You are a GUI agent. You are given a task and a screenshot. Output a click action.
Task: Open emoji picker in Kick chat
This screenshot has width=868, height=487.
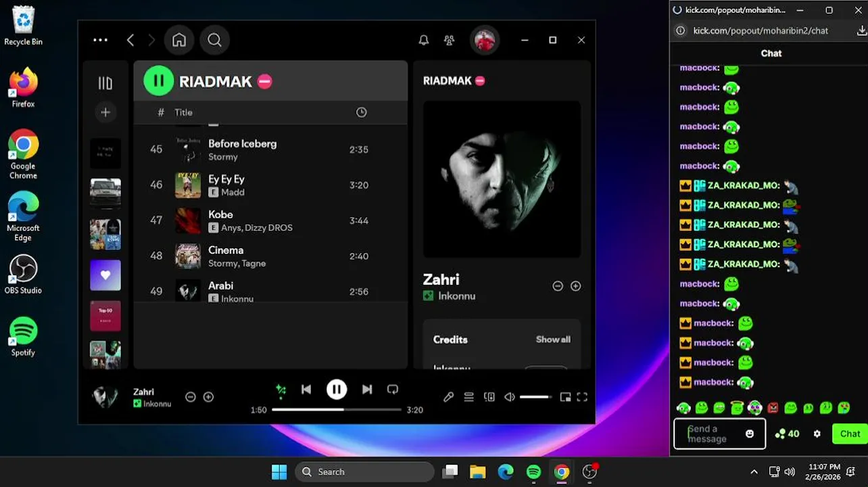(750, 434)
